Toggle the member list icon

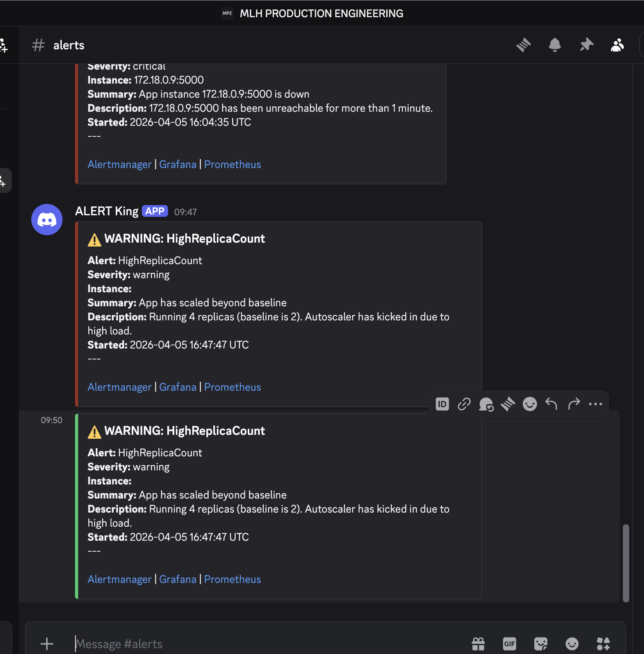click(617, 45)
